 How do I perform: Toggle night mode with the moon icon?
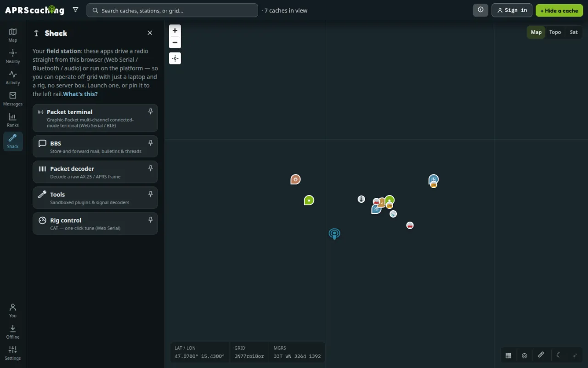tap(558, 355)
